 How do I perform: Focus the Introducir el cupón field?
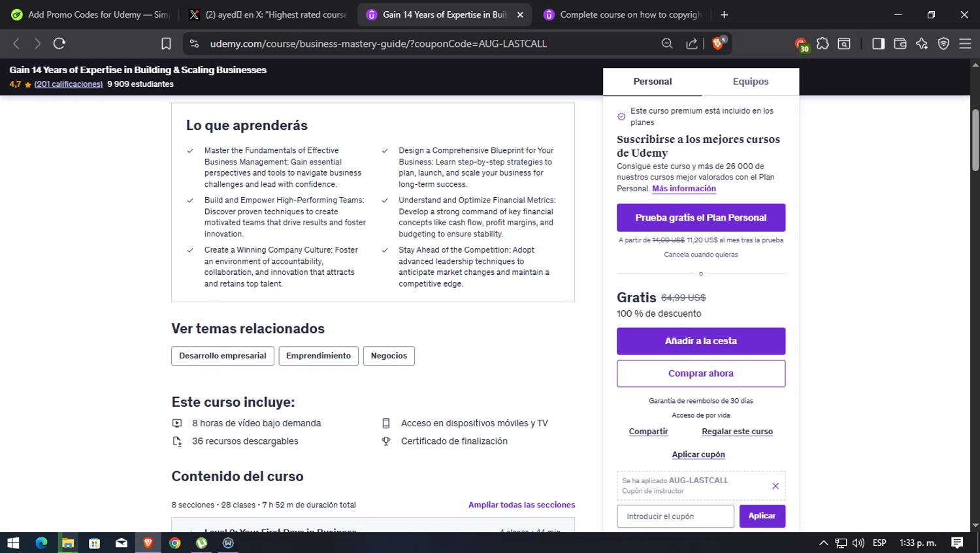675,516
